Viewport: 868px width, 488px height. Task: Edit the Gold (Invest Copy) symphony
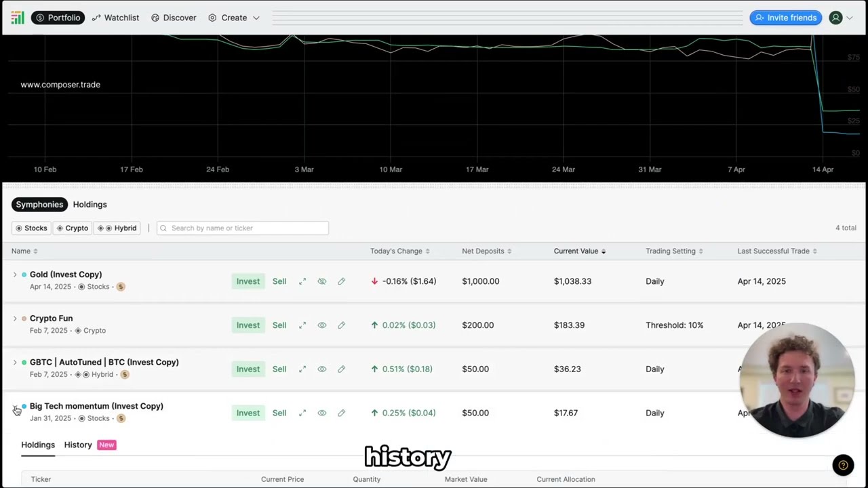pos(341,281)
